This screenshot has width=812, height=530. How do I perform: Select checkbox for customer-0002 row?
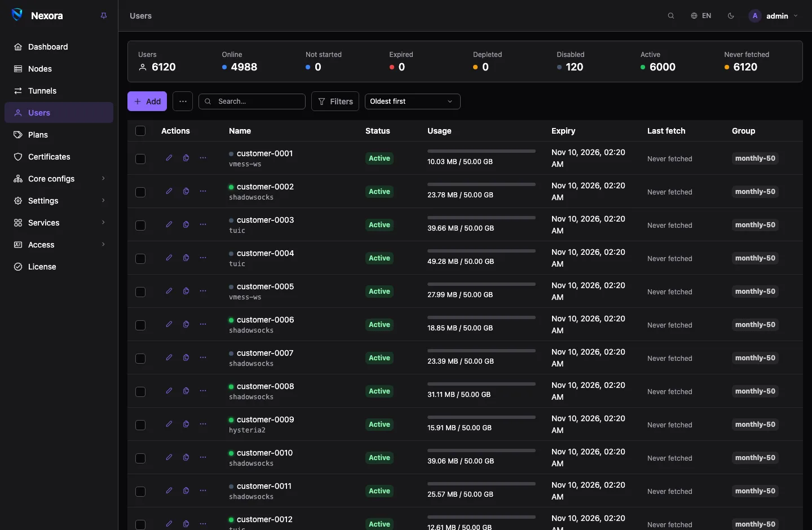tap(140, 192)
